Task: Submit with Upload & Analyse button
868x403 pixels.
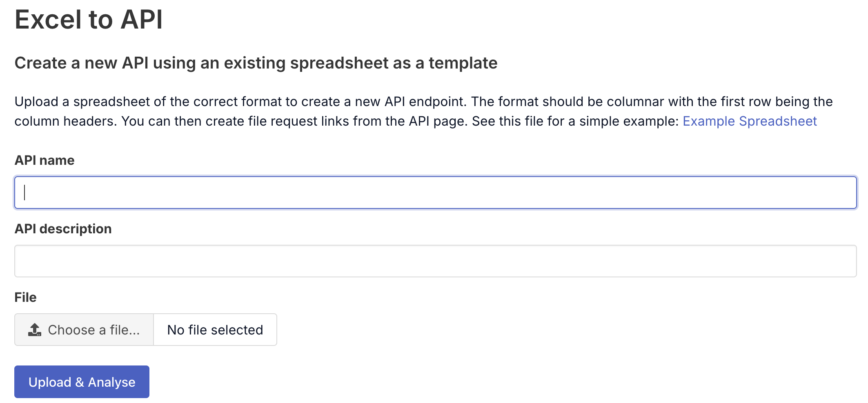Action: pos(82,382)
